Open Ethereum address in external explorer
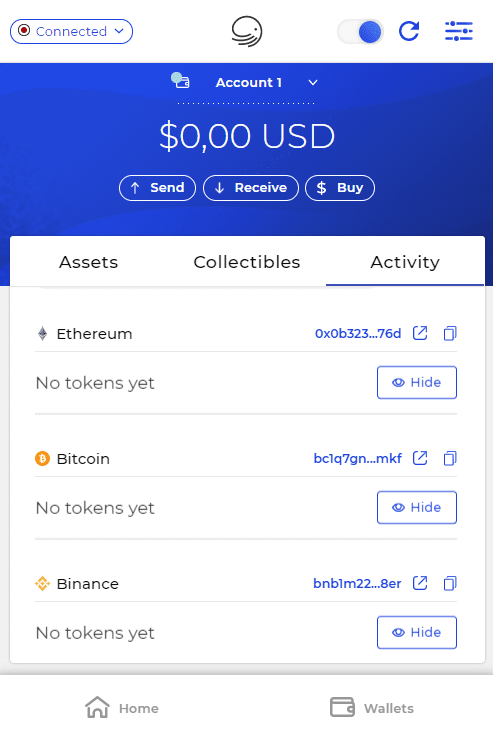 click(420, 333)
